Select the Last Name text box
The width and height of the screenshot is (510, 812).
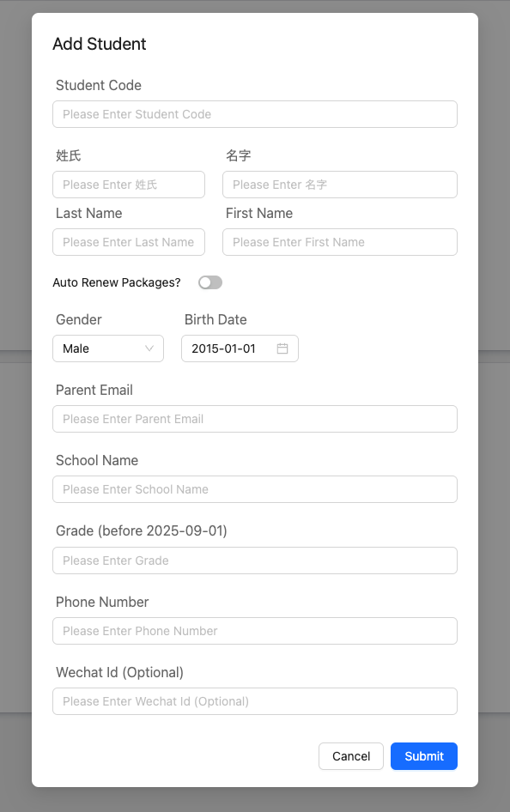point(129,242)
